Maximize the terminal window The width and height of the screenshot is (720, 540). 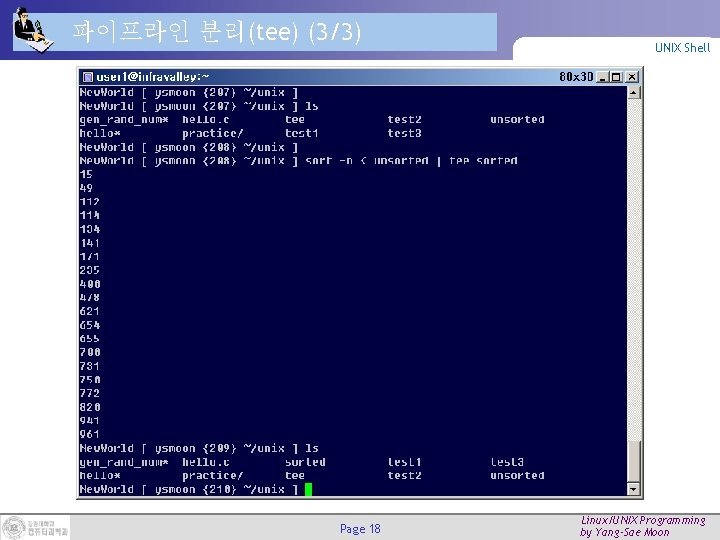[616, 77]
